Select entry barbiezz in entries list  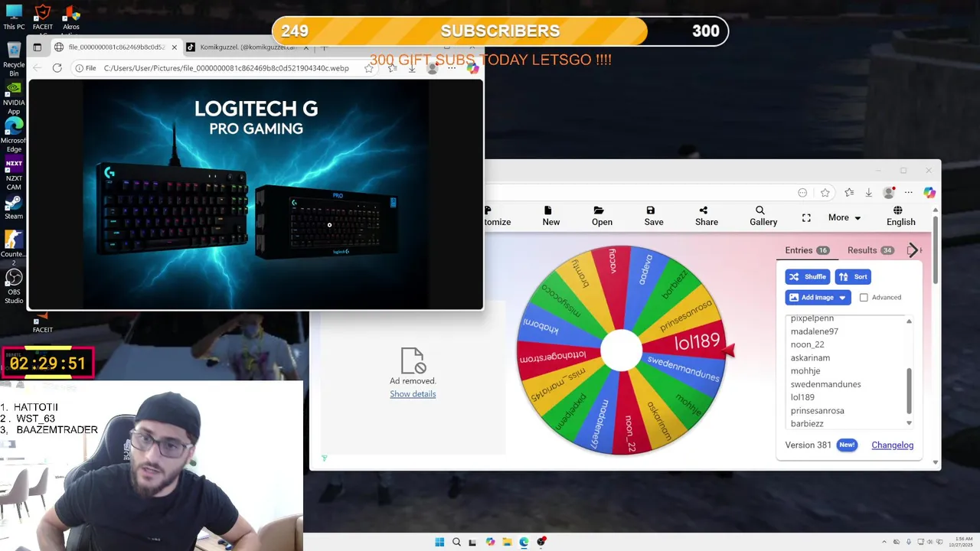pos(807,424)
